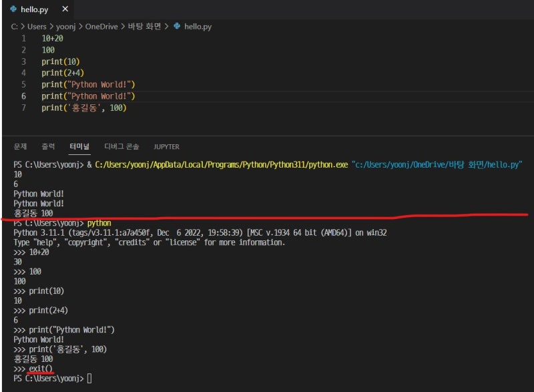Viewport: 534px width, 392px height.
Task: Click line number 7 in the editor
Action: point(23,108)
